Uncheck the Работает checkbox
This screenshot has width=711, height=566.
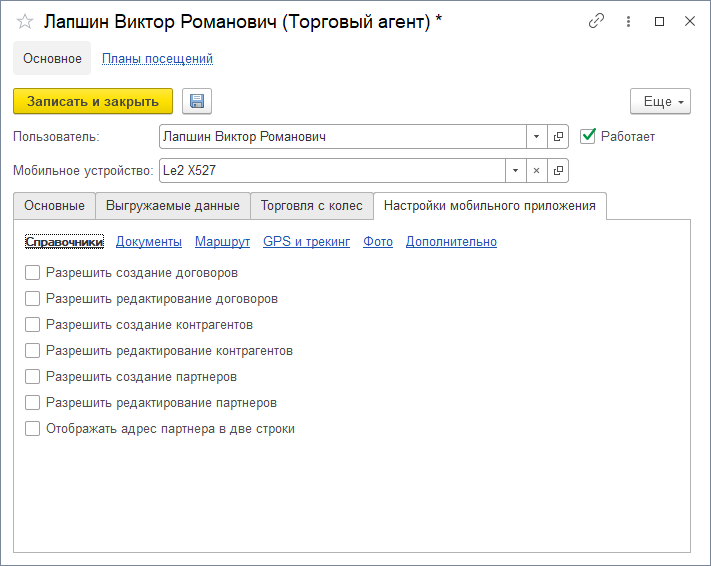[588, 136]
